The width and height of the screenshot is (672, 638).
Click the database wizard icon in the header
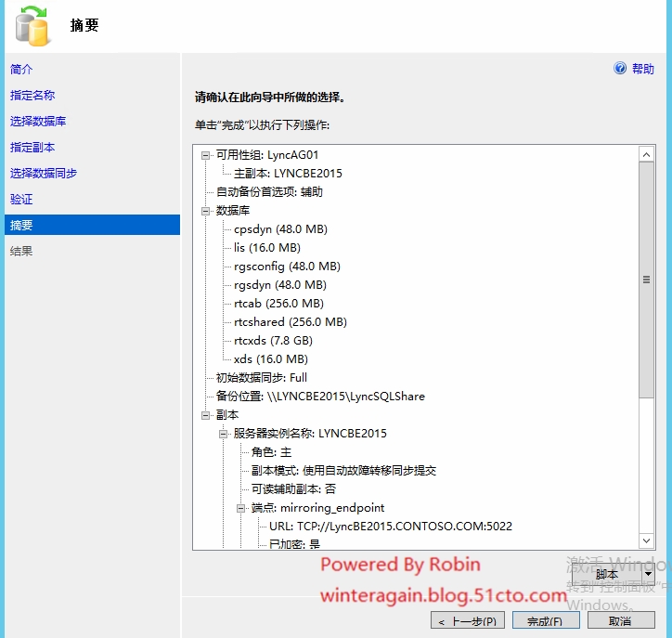click(32, 26)
